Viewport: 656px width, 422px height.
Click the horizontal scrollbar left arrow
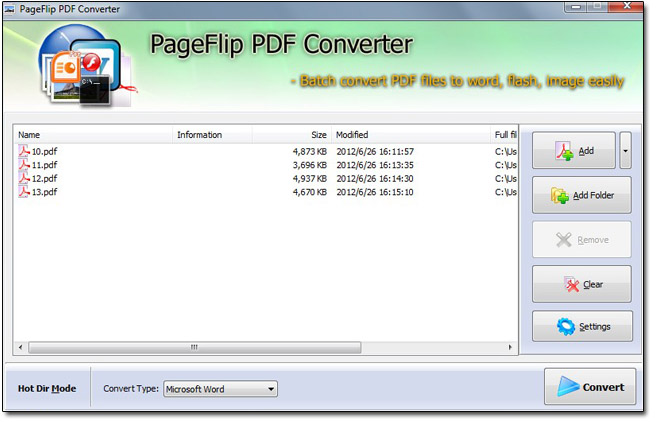pos(20,347)
